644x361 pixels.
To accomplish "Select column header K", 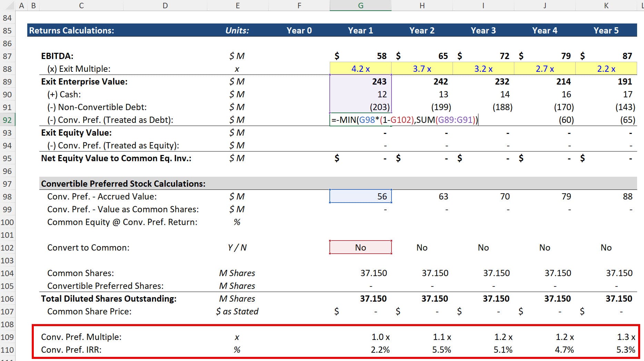I will tap(606, 5).
